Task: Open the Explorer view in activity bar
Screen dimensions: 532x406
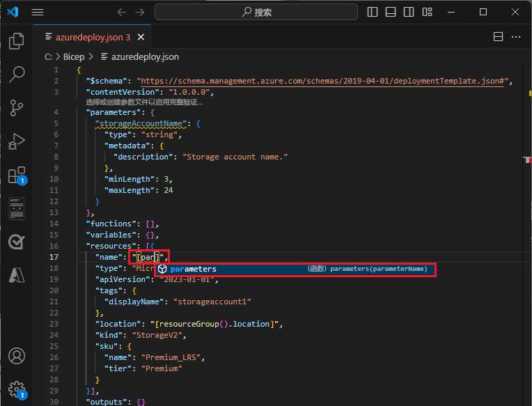Action: (x=16, y=41)
